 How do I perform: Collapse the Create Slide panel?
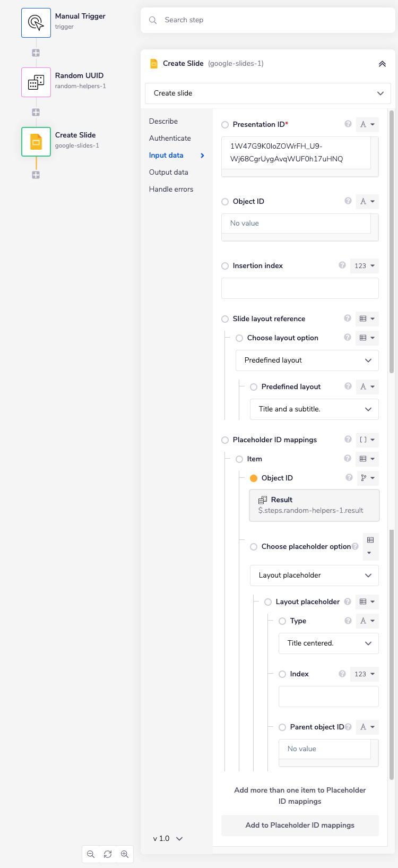[382, 63]
